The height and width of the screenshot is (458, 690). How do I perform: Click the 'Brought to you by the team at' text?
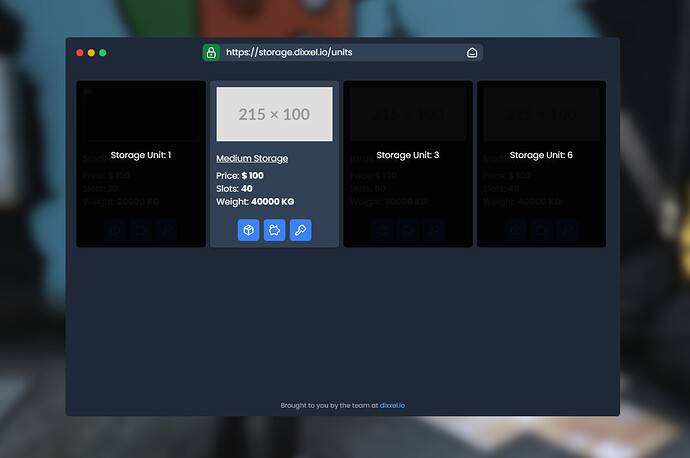tap(330, 405)
